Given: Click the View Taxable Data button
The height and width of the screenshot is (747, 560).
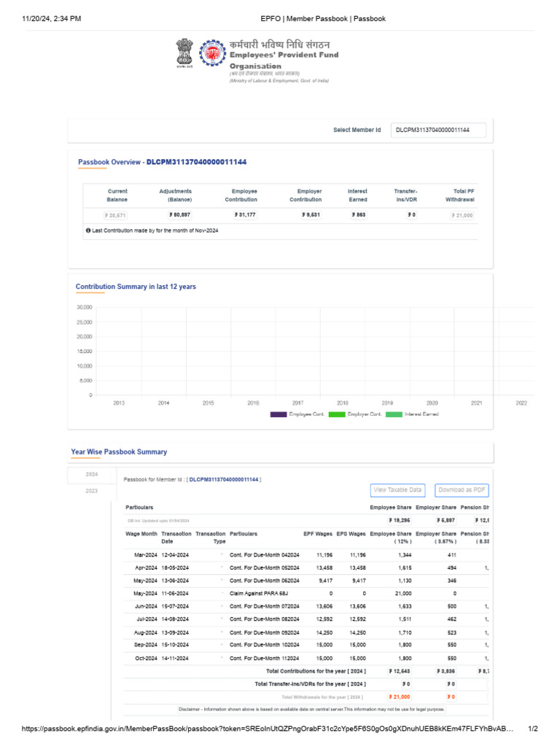Looking at the screenshot, I should coord(397,490).
